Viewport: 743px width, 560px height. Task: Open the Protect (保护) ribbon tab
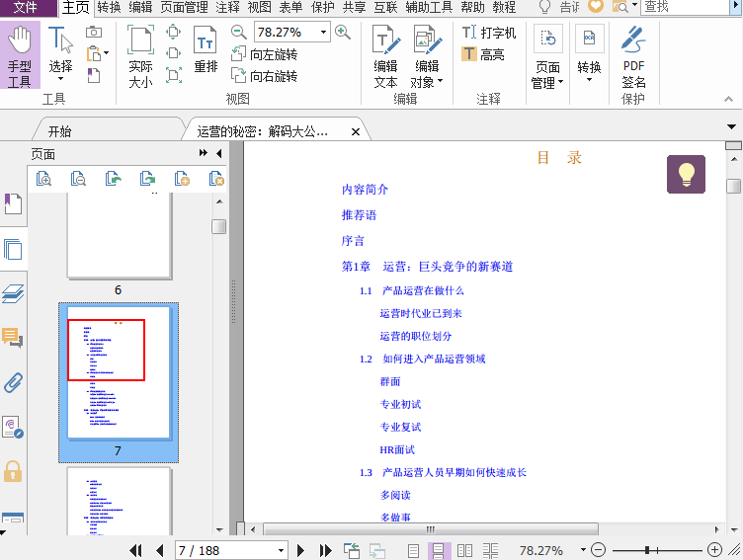click(x=322, y=7)
